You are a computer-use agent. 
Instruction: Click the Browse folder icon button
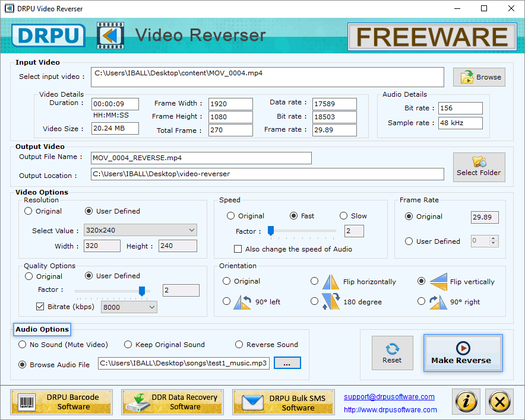479,77
